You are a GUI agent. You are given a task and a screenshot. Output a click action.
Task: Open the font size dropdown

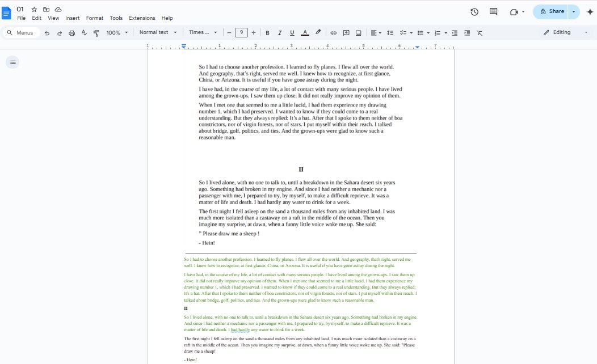pos(241,32)
